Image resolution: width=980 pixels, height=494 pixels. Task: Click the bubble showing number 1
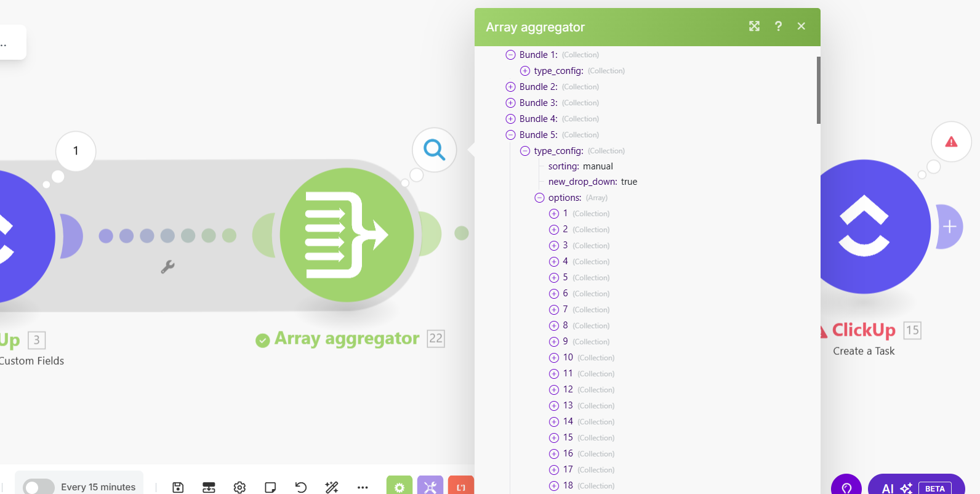click(x=76, y=151)
